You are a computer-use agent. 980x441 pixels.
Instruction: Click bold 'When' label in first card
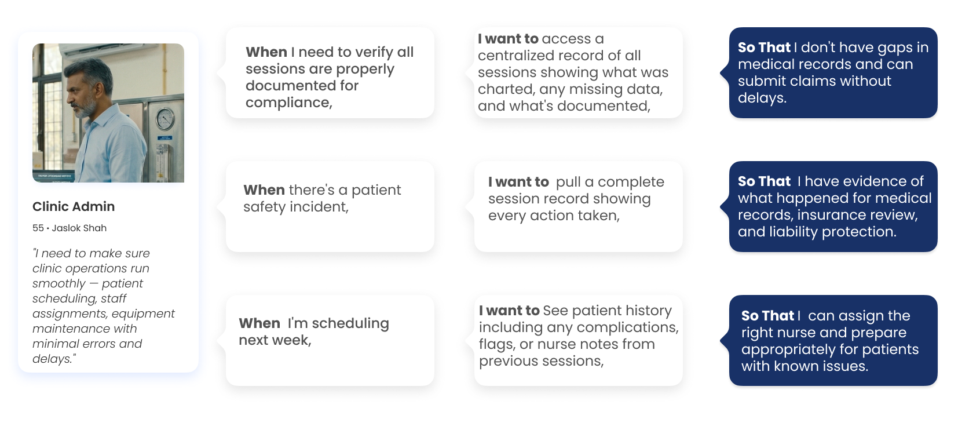[x=266, y=52]
